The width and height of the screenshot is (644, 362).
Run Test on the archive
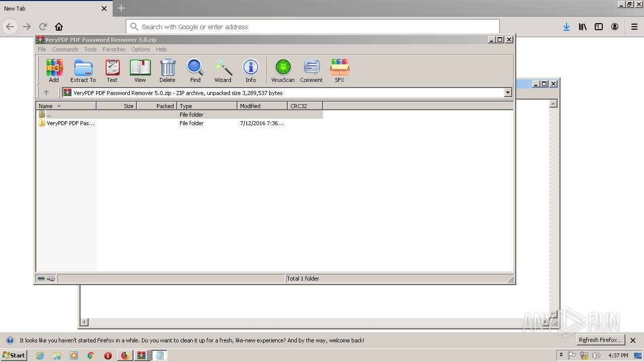coord(112,70)
